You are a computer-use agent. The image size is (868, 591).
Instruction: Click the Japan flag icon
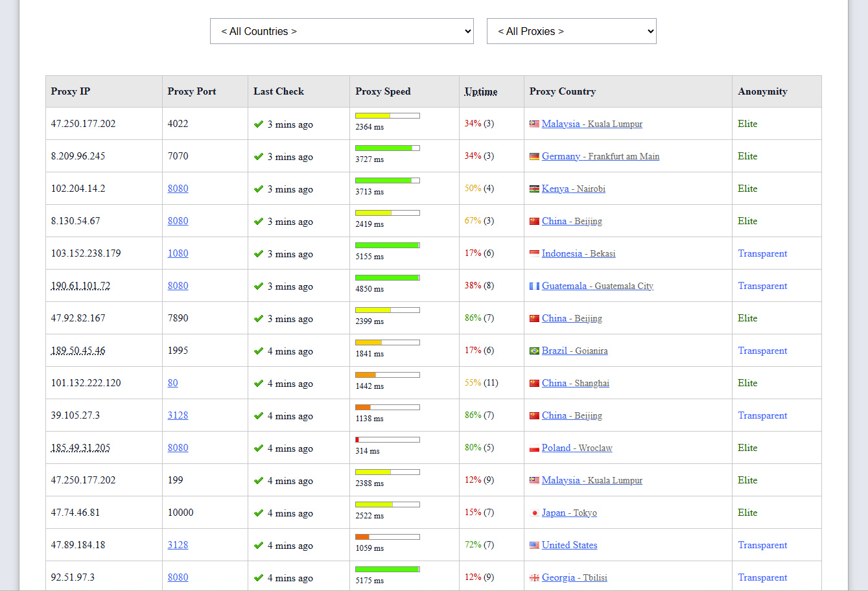(x=534, y=513)
